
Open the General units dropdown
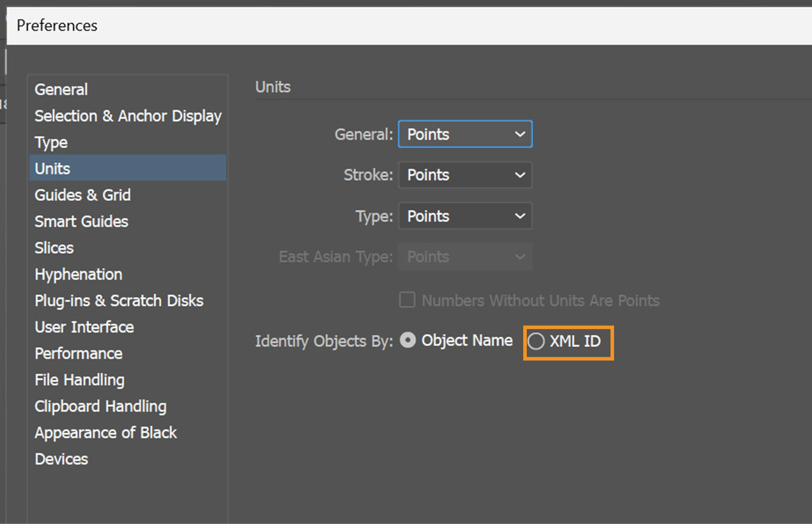(464, 134)
